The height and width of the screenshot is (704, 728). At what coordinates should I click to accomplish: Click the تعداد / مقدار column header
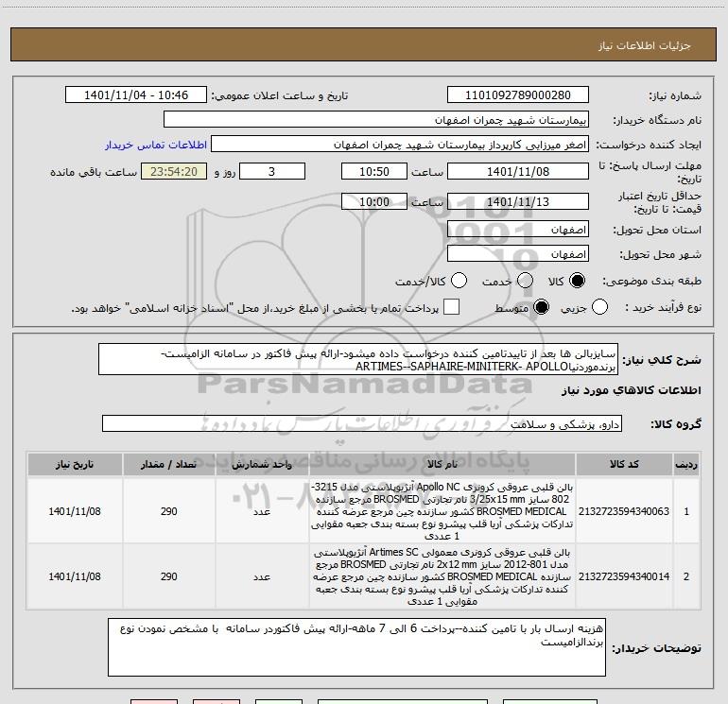coord(169,464)
